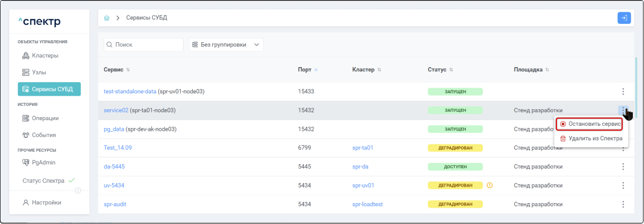Open the service02 service link
This screenshot has height=224, width=644.
pyautogui.click(x=116, y=110)
